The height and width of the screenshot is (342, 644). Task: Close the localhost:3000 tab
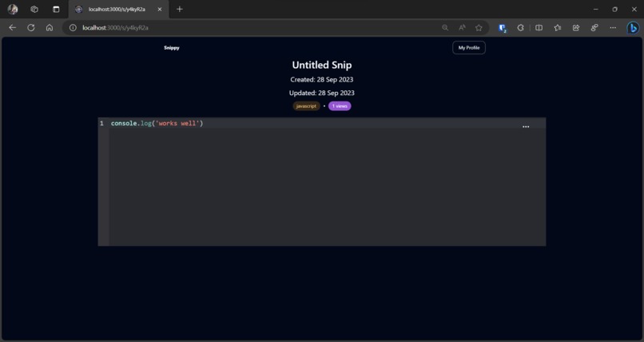click(160, 9)
